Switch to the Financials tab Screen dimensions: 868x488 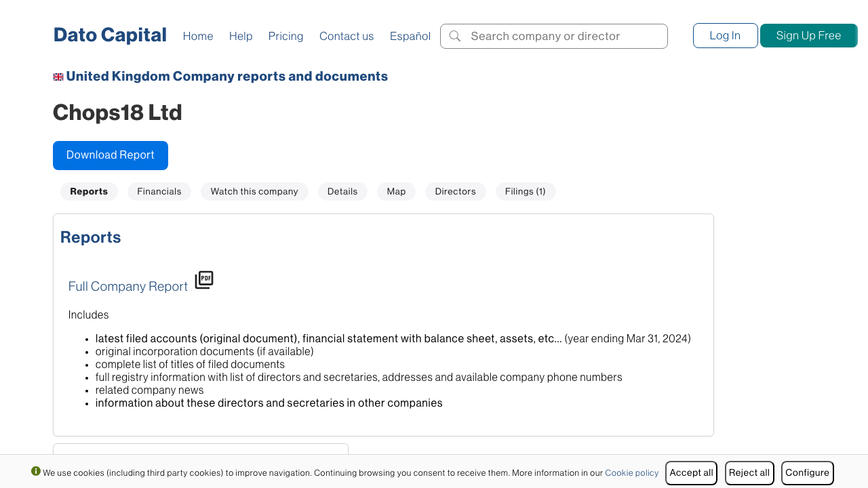point(159,192)
